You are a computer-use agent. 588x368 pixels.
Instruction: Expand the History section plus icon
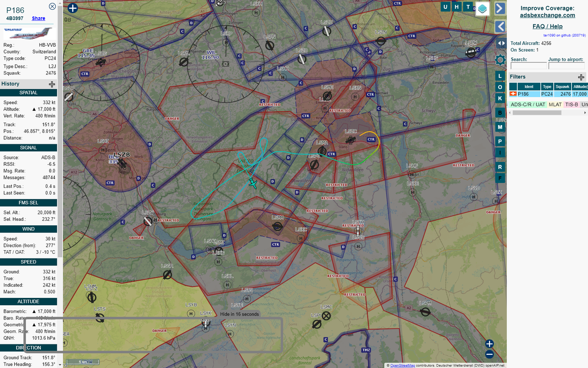pyautogui.click(x=52, y=84)
